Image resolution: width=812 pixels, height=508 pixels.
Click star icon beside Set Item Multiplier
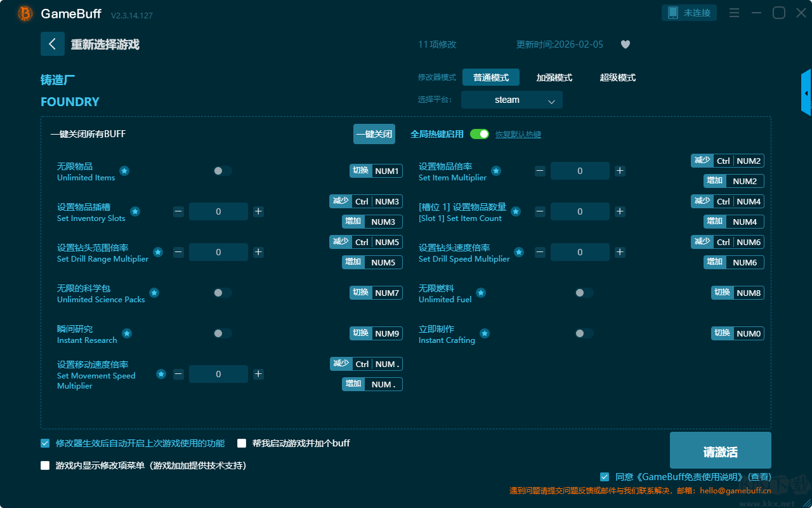[496, 171]
